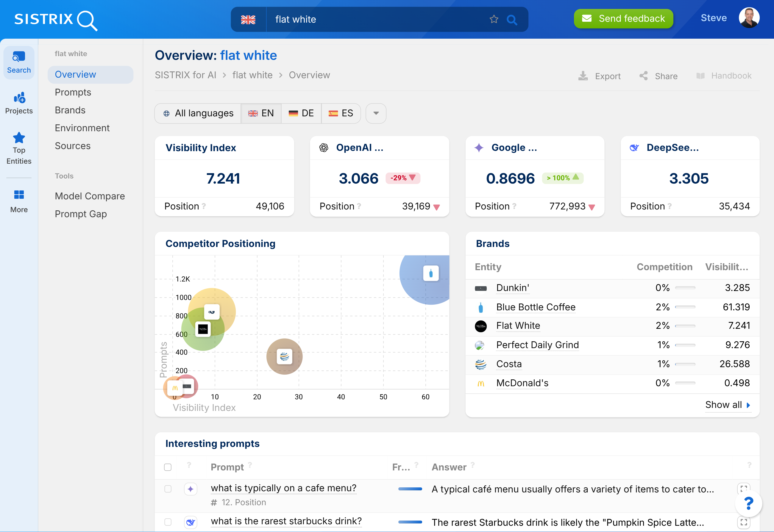
Task: Click the Costa competition bar
Action: tap(685, 364)
